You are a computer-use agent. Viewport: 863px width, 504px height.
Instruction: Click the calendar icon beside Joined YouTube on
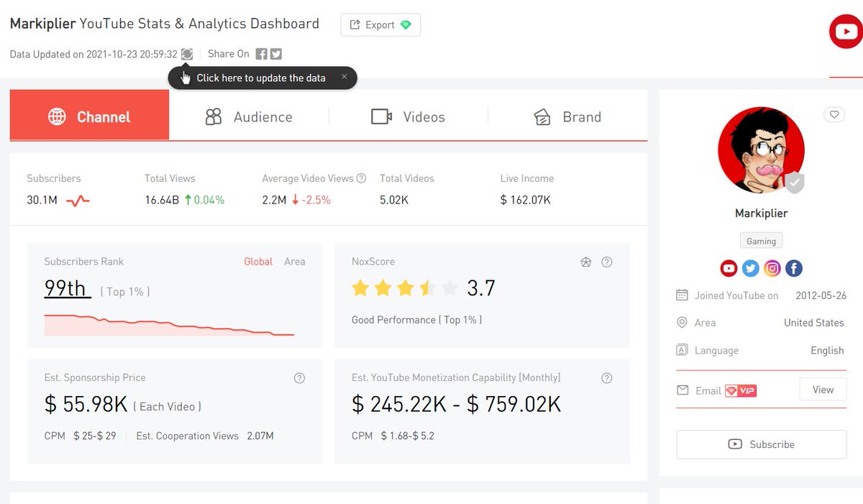(682, 295)
